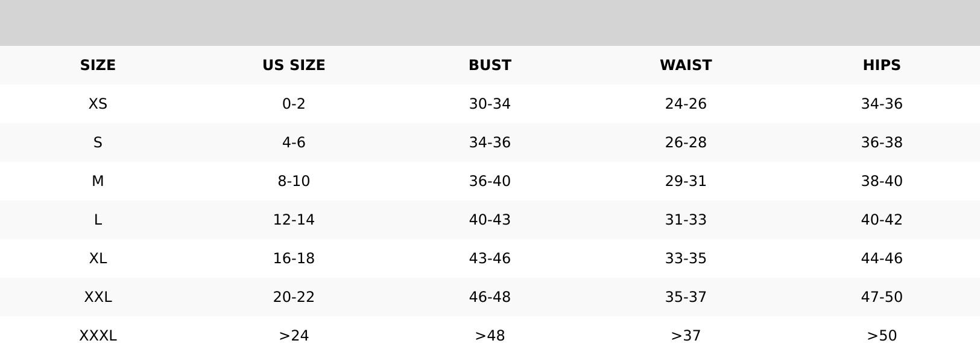Image resolution: width=980 pixels, height=355 pixels.
Task: Click waist measurement 31-33 for L
Action: coord(686,220)
